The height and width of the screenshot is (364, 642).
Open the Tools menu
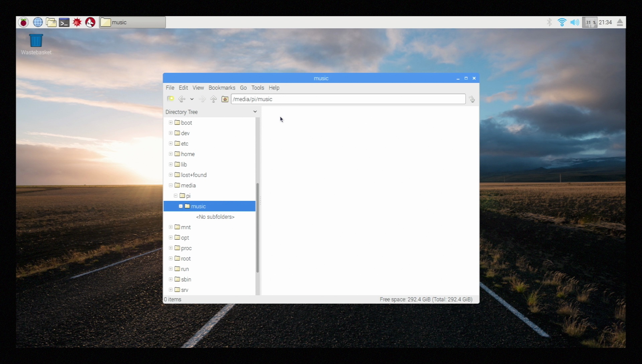(257, 88)
